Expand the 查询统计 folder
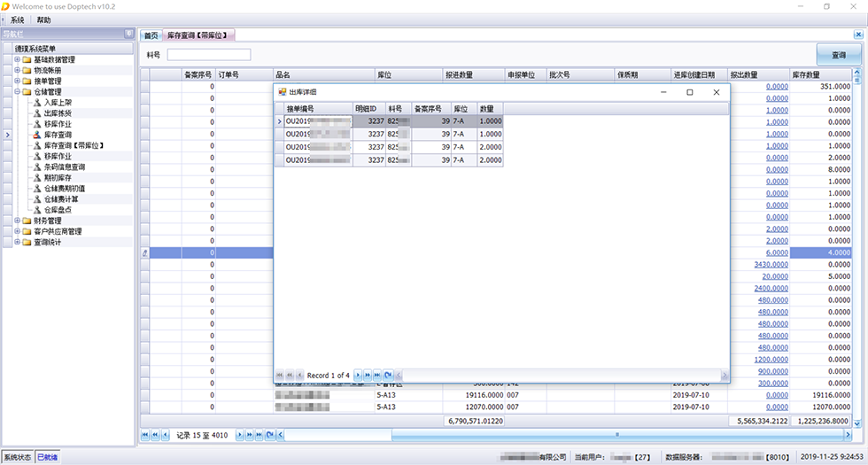The height and width of the screenshot is (465, 868). pos(17,242)
